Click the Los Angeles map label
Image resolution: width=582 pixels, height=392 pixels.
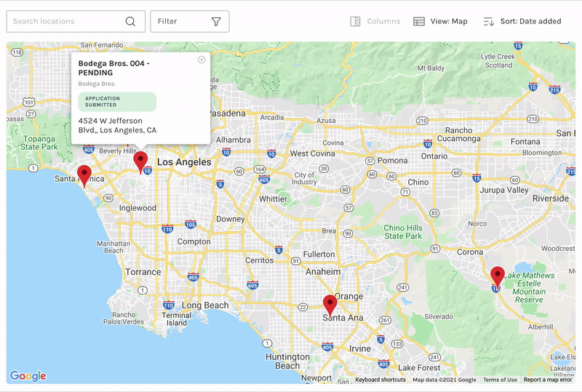[184, 162]
